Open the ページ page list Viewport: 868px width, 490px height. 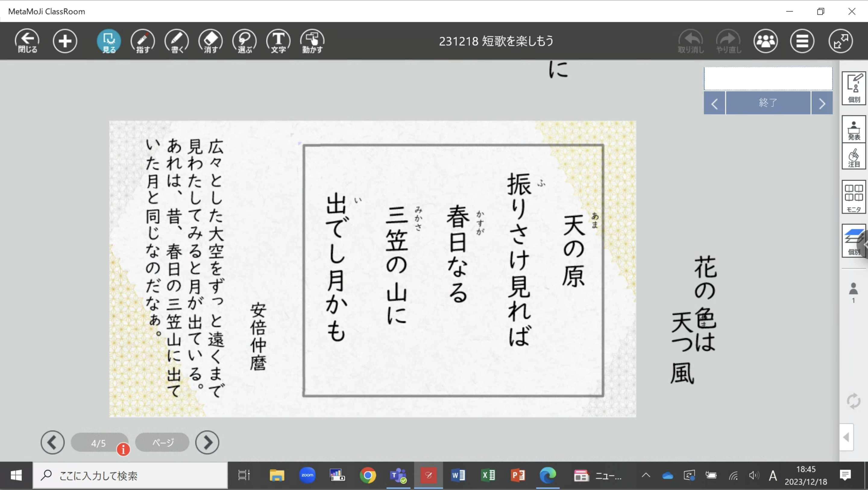click(162, 442)
